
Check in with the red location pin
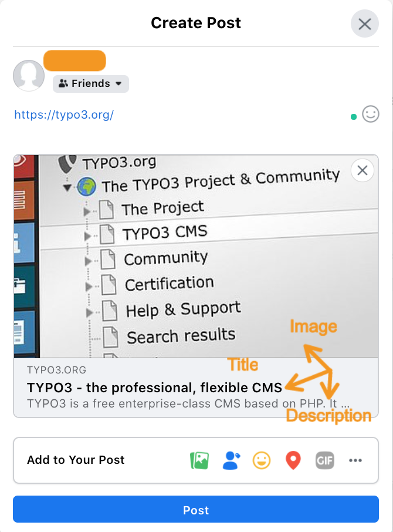click(293, 460)
